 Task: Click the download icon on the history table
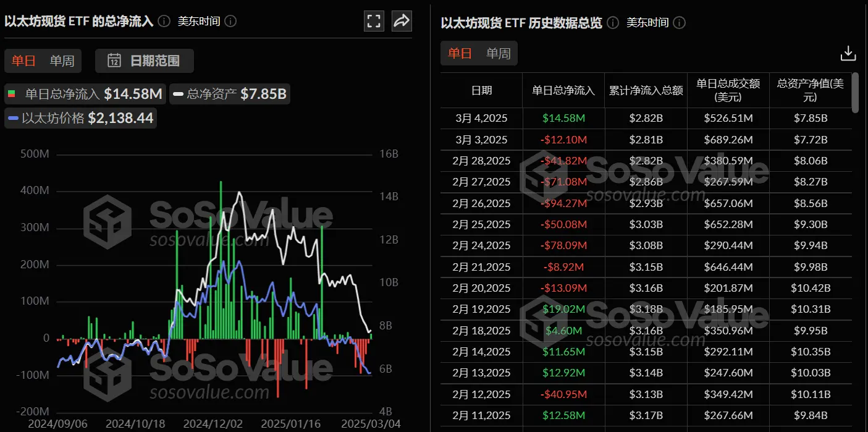[848, 53]
